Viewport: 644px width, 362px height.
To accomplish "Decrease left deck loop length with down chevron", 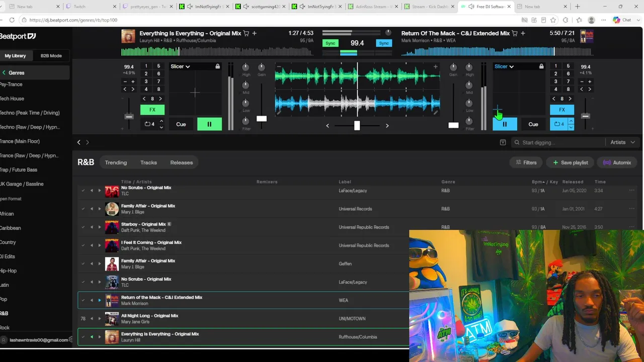I will tap(161, 127).
